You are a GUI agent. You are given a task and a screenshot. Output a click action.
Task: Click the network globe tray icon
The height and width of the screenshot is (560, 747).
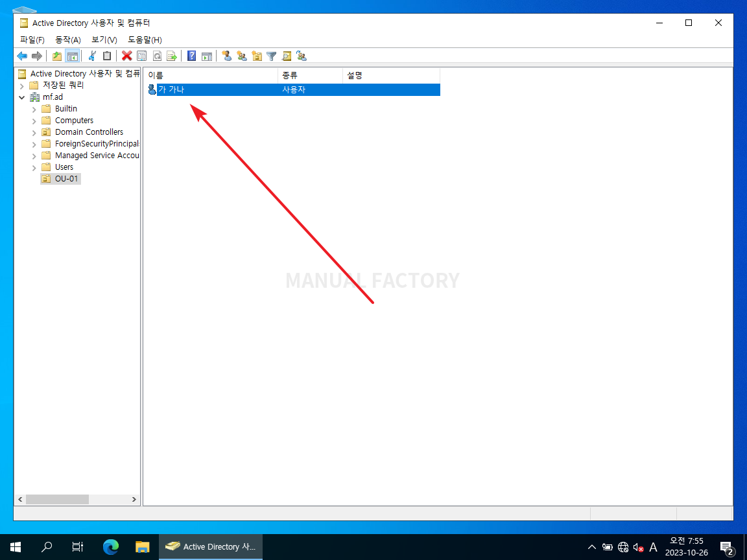point(623,548)
